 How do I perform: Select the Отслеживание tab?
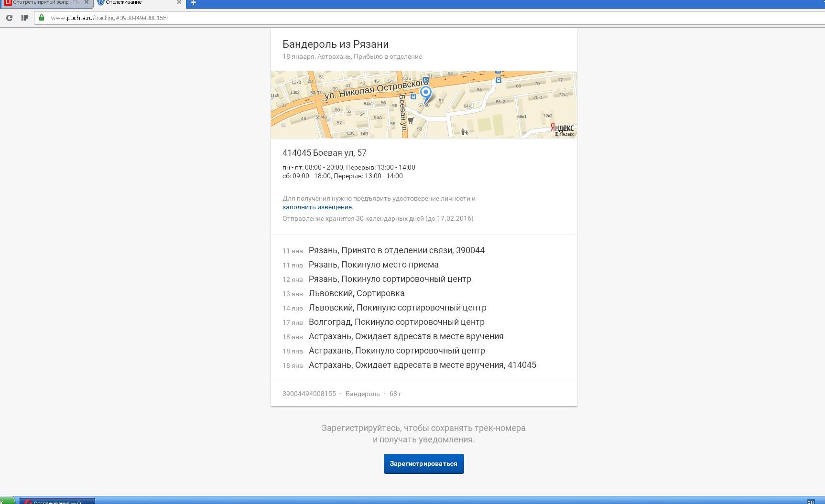click(134, 2)
